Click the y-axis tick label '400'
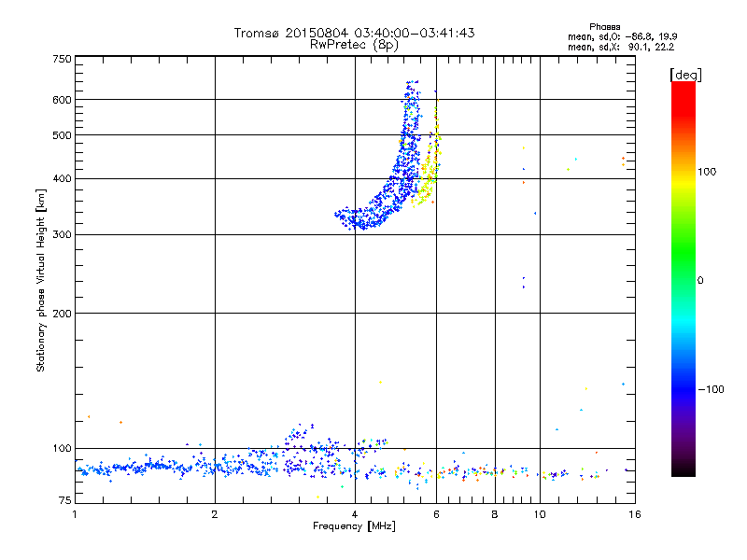 (62, 179)
